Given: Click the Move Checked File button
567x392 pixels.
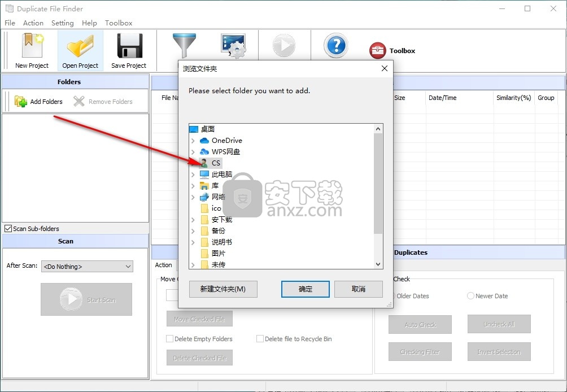Looking at the screenshot, I should tap(199, 319).
